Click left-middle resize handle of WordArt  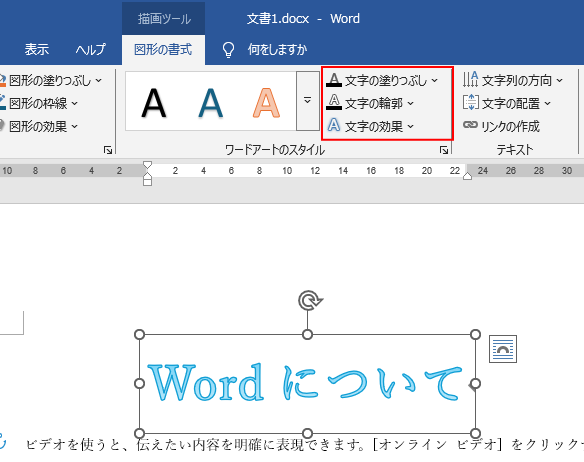(x=139, y=383)
